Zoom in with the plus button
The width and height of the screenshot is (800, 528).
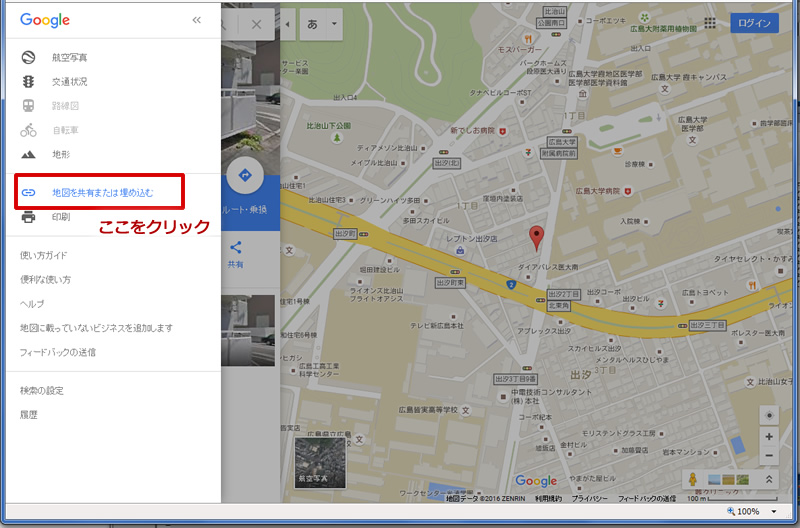768,437
